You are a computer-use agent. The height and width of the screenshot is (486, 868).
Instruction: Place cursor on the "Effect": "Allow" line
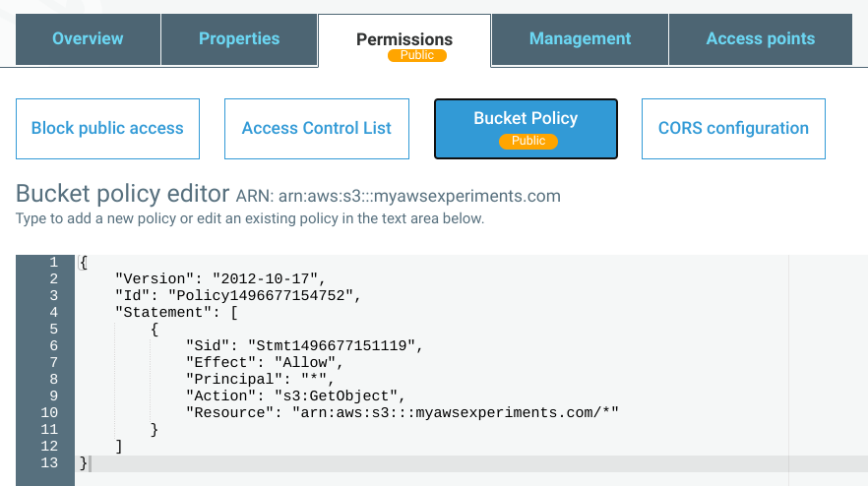265,363
